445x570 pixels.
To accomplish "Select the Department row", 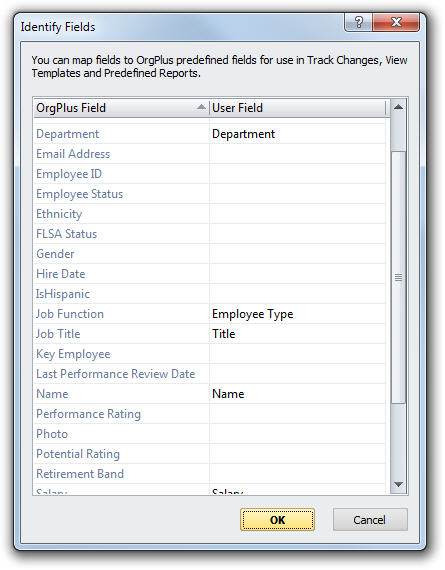I will [209, 134].
